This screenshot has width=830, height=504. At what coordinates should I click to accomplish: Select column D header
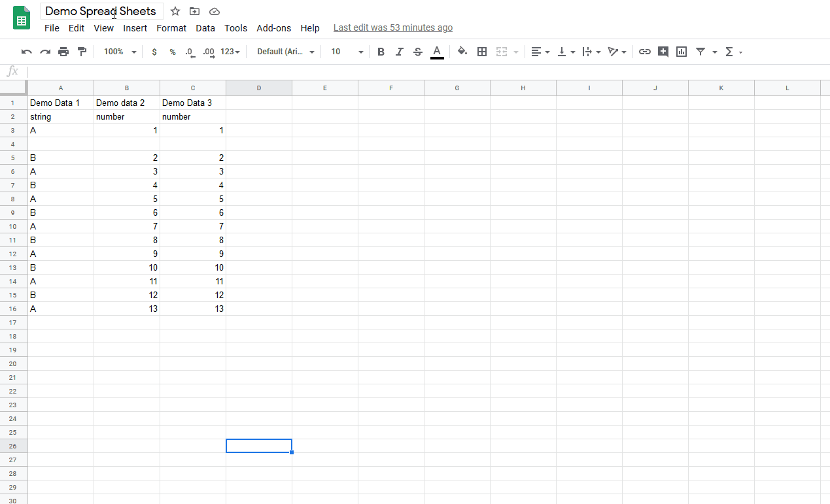click(x=259, y=88)
